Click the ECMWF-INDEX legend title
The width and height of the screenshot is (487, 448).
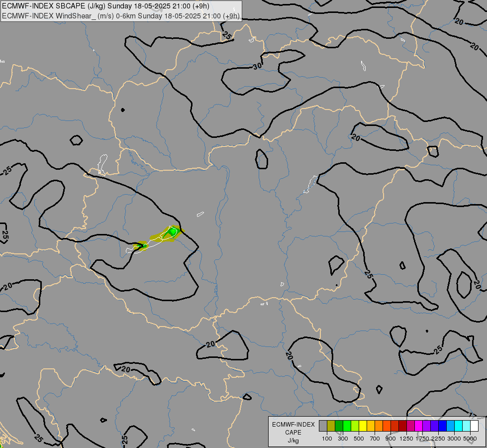tap(293, 425)
